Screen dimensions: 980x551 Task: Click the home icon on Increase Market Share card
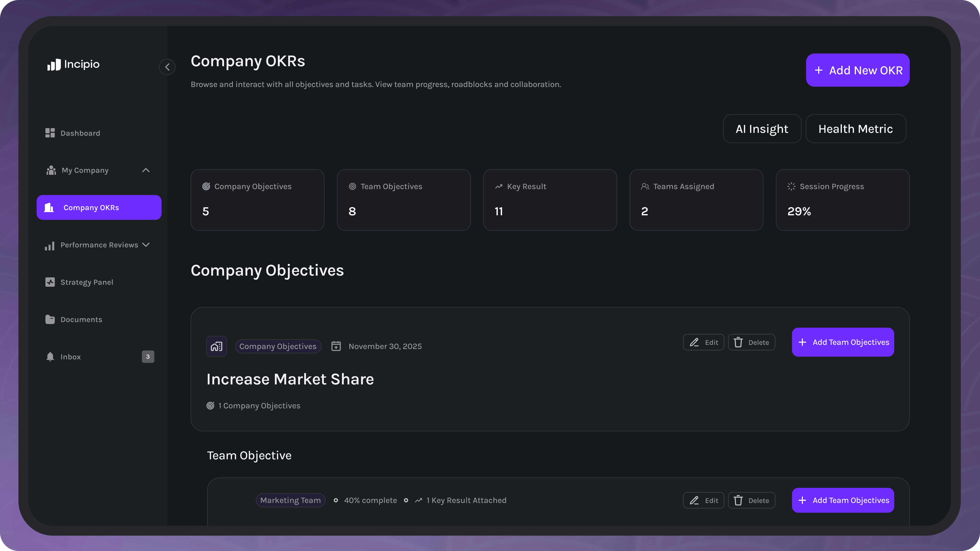216,346
